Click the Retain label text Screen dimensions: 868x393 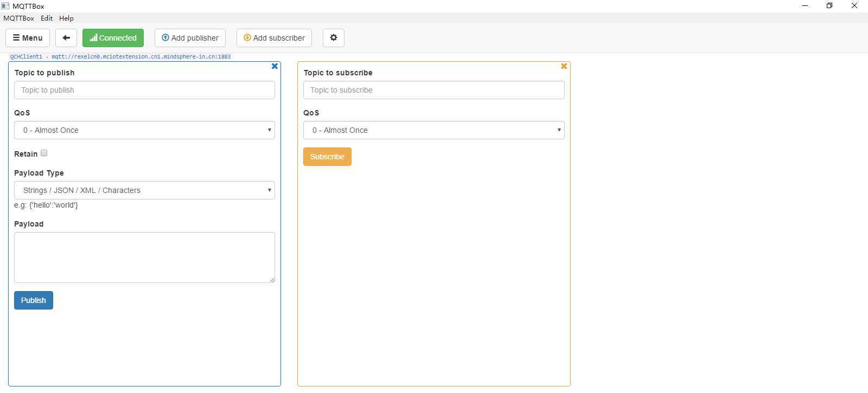coord(26,154)
